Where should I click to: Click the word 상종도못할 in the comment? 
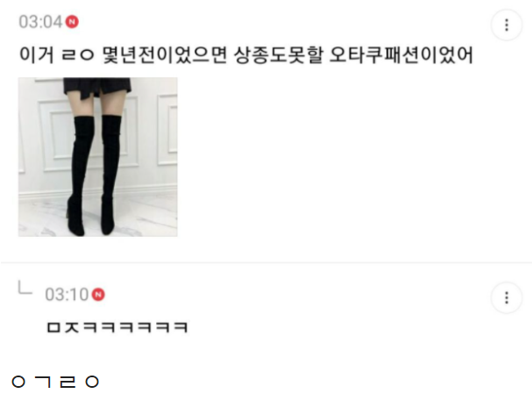(x=279, y=54)
